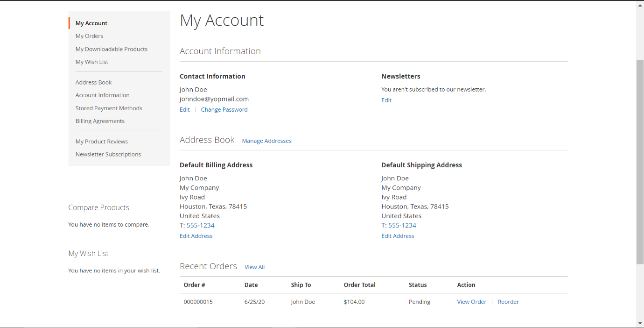Edit the default shipping address
The height and width of the screenshot is (328, 644).
point(397,236)
